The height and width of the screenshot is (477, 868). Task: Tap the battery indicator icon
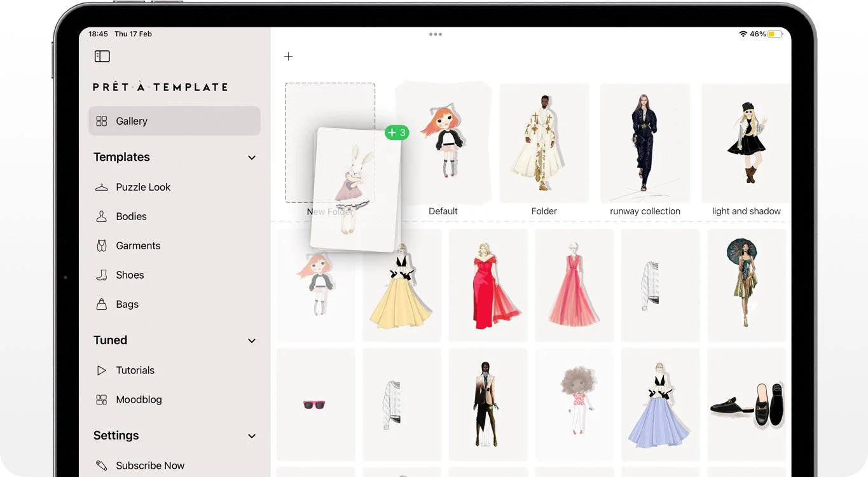[x=775, y=34]
